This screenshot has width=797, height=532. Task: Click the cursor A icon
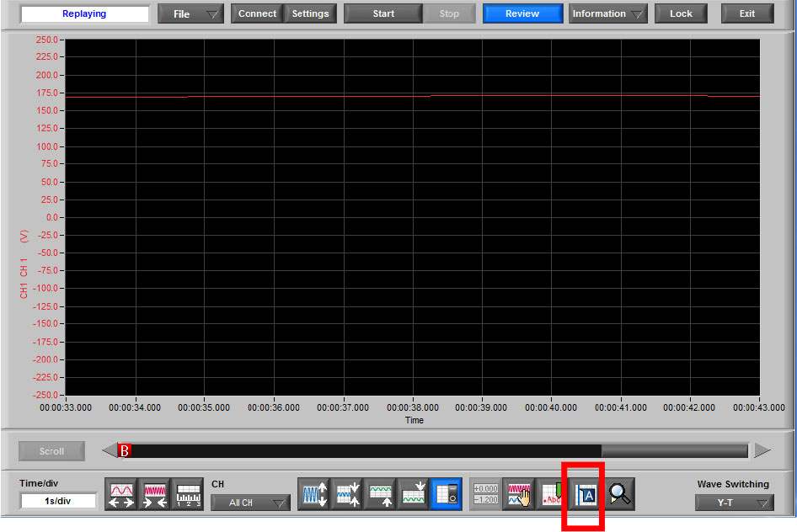pyautogui.click(x=585, y=494)
